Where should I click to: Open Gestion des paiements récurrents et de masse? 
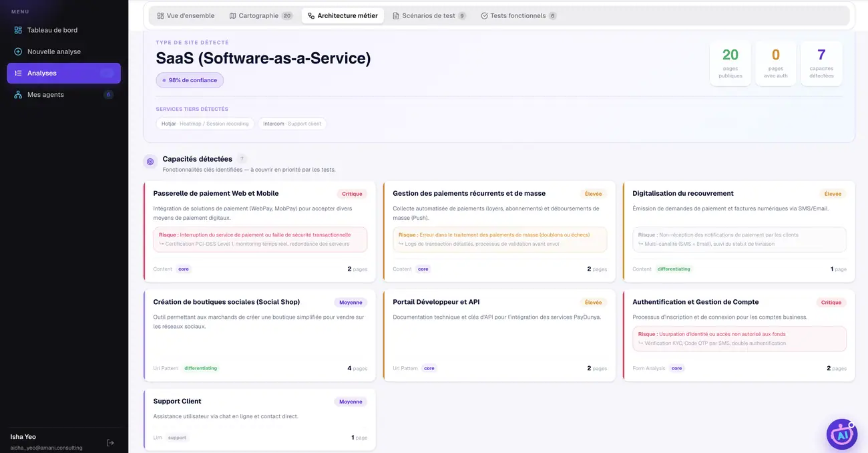click(x=499, y=231)
